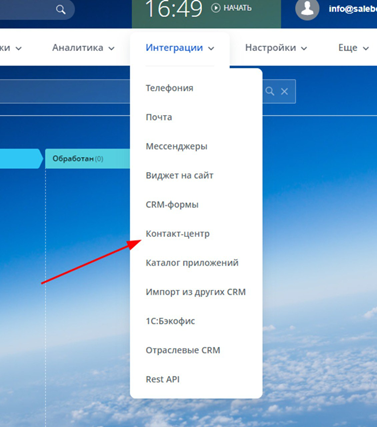This screenshot has height=427, width=377.
Task: Expand the Аналитика menu chevron
Action: pos(111,48)
